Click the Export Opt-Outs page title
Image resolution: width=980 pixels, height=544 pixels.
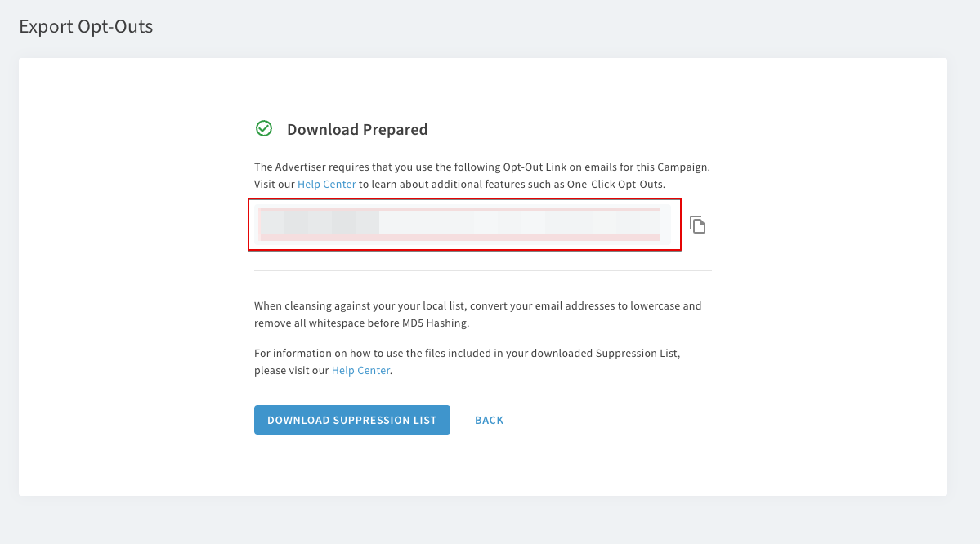[x=86, y=26]
